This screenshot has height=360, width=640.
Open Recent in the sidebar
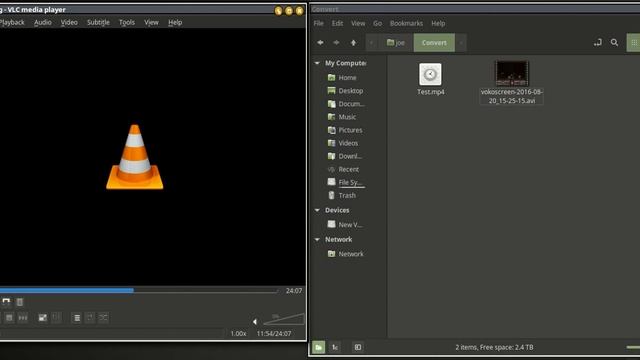tap(343, 169)
